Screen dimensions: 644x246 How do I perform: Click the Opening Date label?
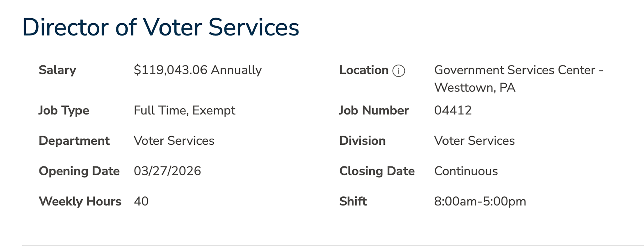pyautogui.click(x=79, y=171)
